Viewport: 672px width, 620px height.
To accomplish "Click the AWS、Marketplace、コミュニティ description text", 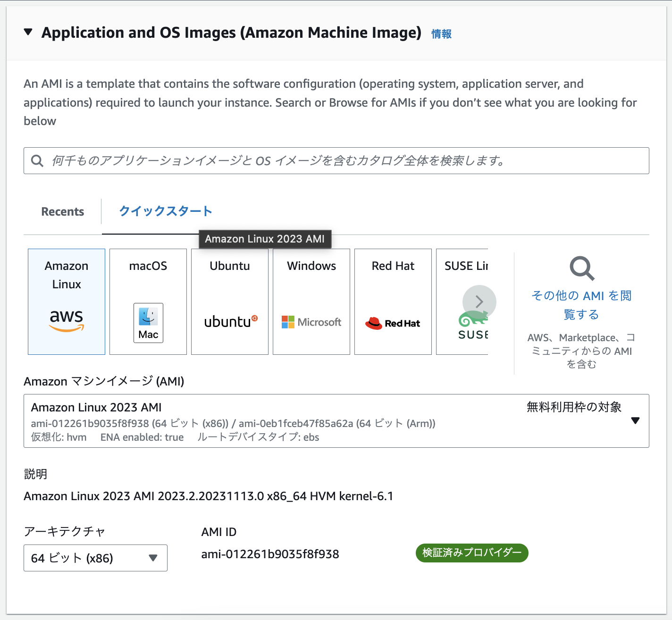I will pyautogui.click(x=581, y=351).
